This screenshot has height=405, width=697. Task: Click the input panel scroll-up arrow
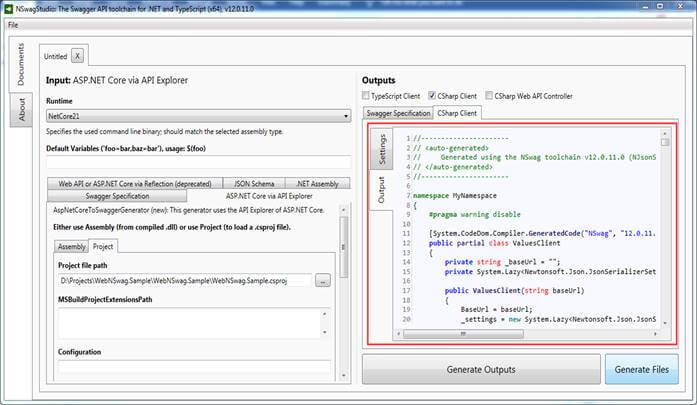click(343, 209)
